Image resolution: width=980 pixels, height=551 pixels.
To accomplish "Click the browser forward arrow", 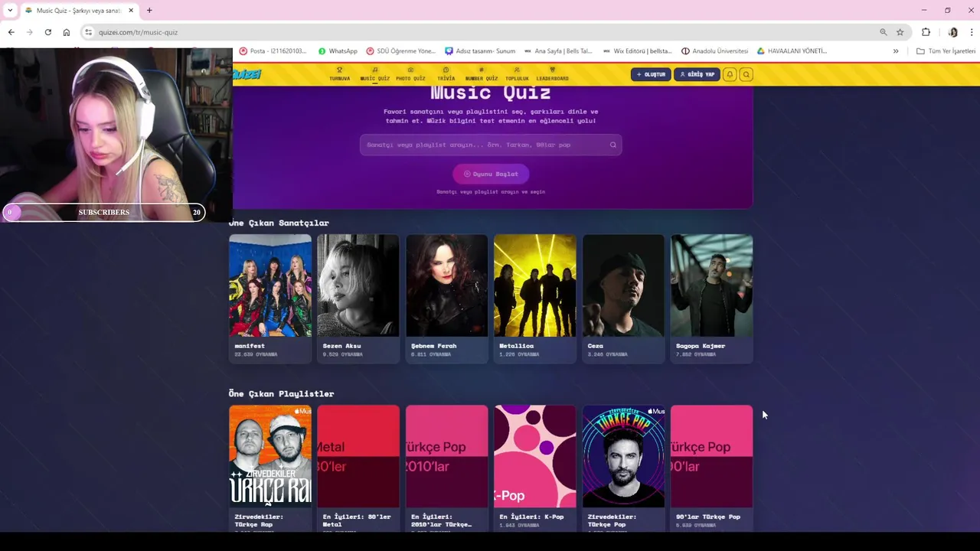I will tap(29, 32).
